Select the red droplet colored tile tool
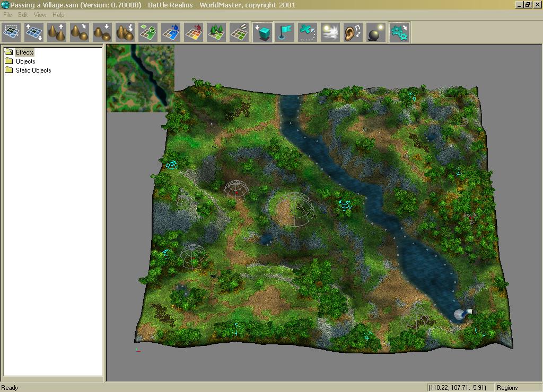Image resolution: width=543 pixels, height=392 pixels. click(x=194, y=32)
